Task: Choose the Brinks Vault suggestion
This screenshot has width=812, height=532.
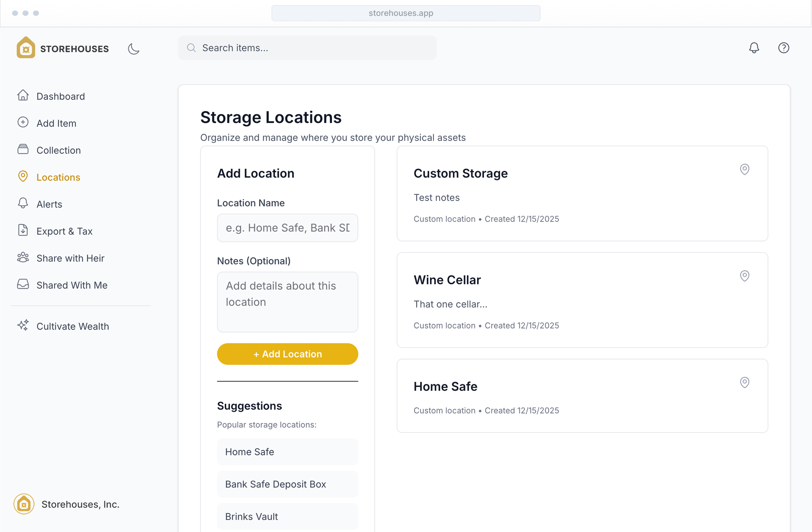Action: [287, 516]
